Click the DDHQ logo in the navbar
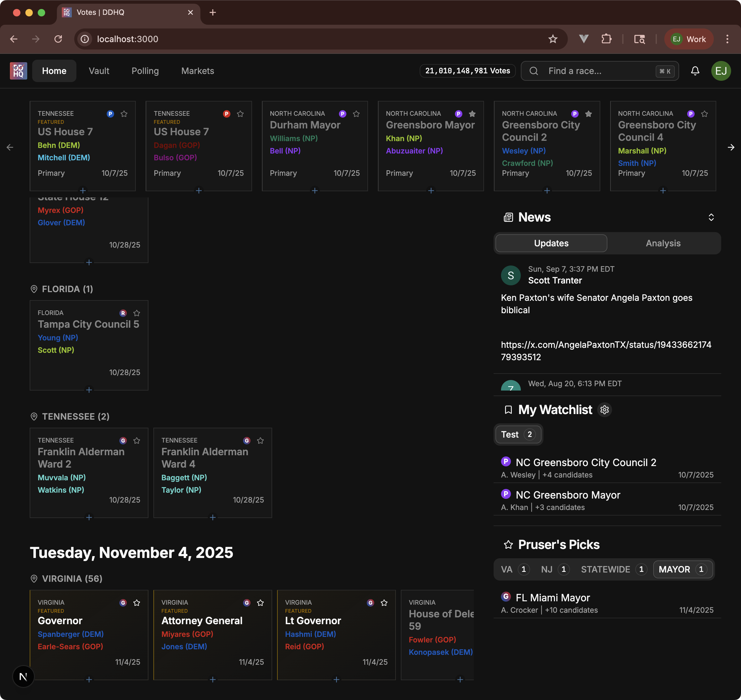 tap(18, 71)
